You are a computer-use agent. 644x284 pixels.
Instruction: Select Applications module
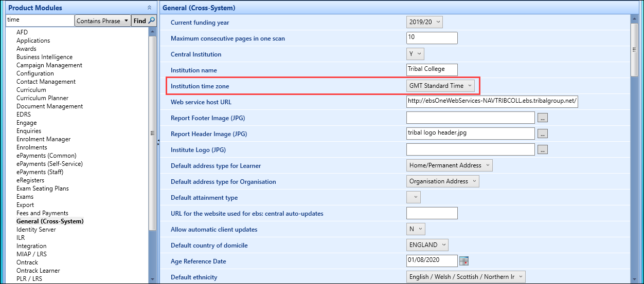[33, 41]
